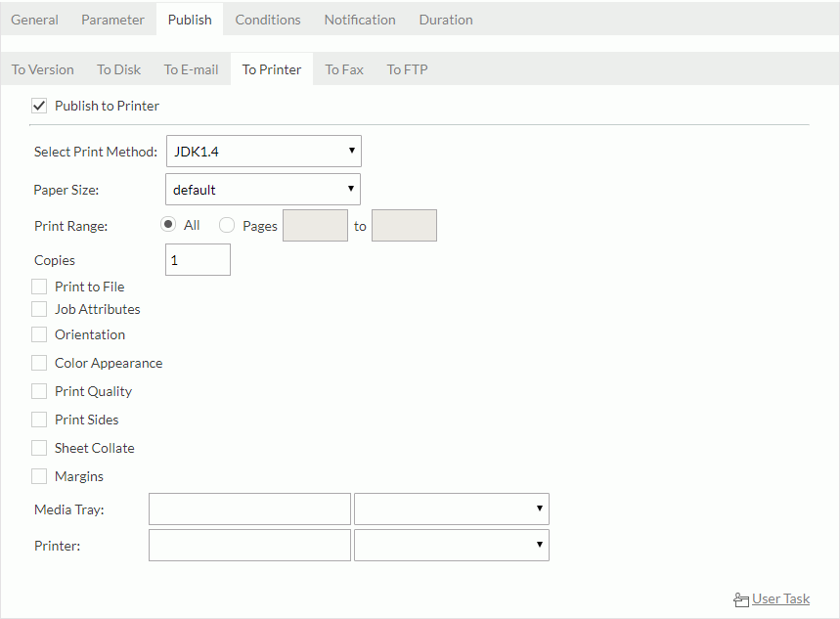The image size is (840, 619).
Task: Click the User Task printer icon
Action: [x=741, y=598]
